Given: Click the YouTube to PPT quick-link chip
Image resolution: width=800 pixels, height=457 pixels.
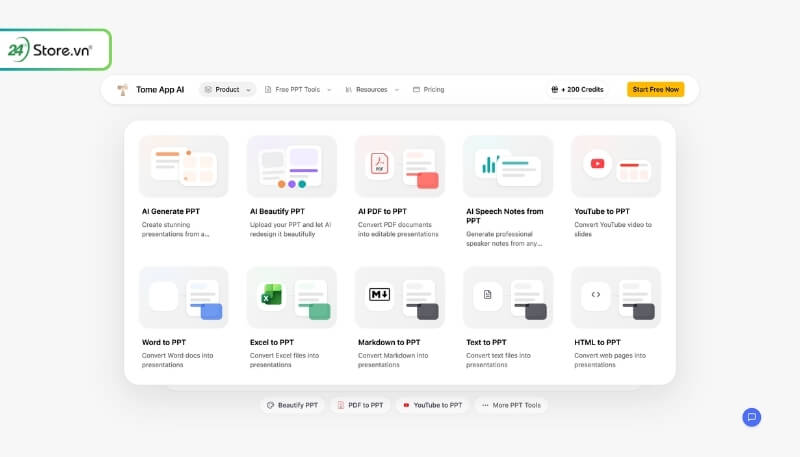Looking at the screenshot, I should tap(432, 405).
